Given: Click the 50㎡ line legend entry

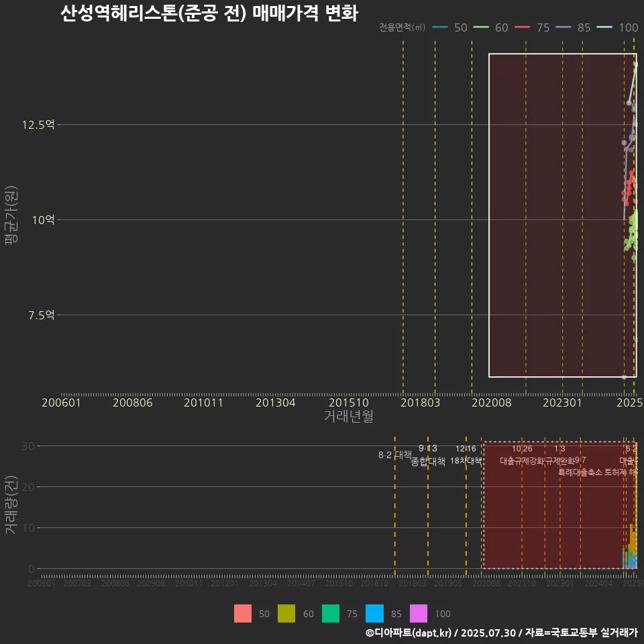Looking at the screenshot, I should pyautogui.click(x=450, y=28).
